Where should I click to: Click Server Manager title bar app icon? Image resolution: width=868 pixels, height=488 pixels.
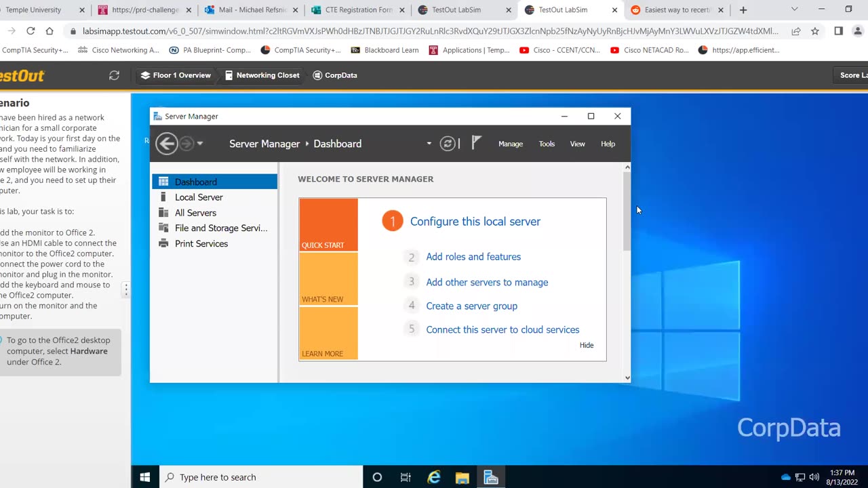click(157, 116)
